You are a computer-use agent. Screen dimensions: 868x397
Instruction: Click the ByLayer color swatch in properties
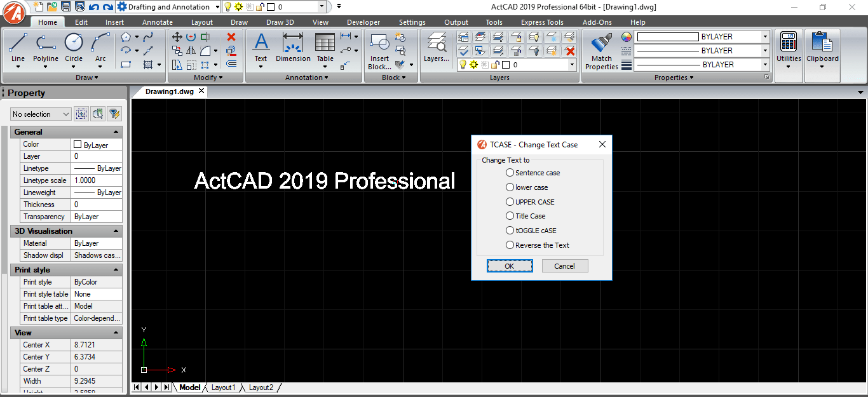(78, 145)
